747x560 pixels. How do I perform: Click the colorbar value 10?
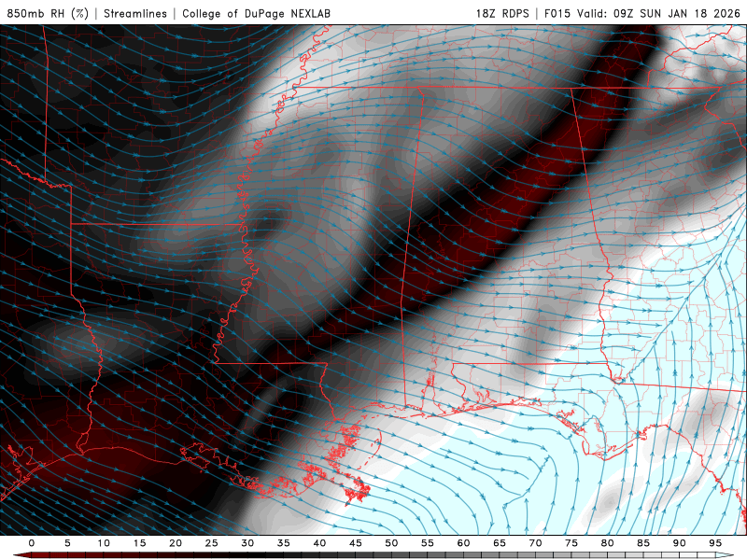tap(104, 543)
